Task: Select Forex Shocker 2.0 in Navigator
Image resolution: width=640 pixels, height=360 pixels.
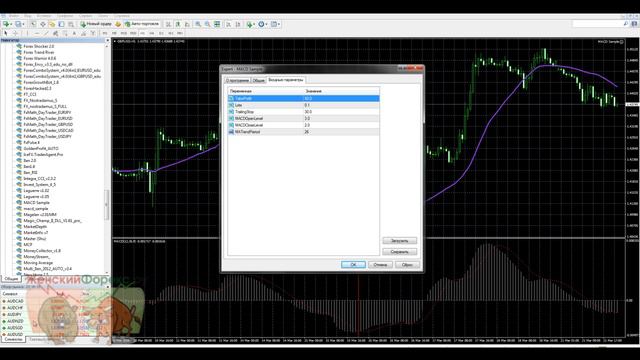Action: pos(38,46)
